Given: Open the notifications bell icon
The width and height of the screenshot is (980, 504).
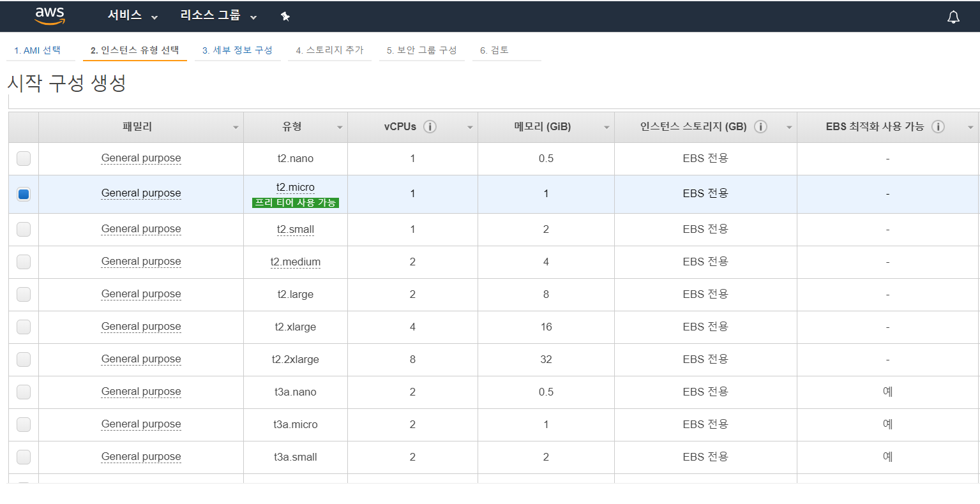Looking at the screenshot, I should pos(953,17).
